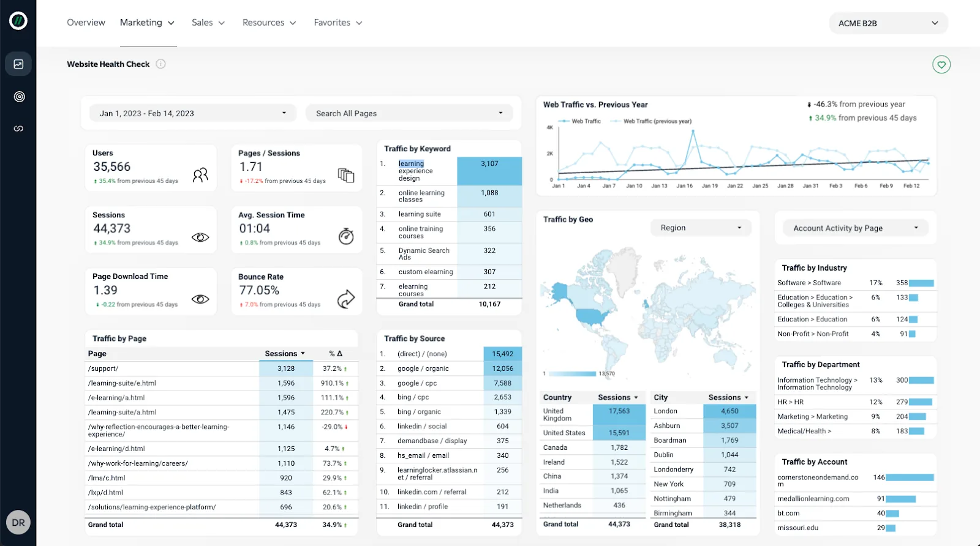
Task: Click the Bounce Rate arrow icon
Action: (x=346, y=299)
